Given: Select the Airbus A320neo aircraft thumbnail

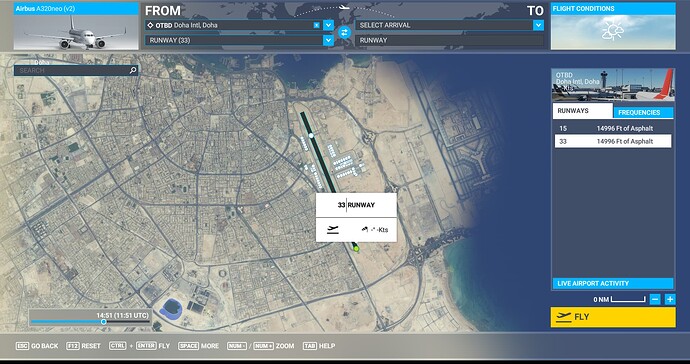Looking at the screenshot, I should pyautogui.click(x=76, y=26).
